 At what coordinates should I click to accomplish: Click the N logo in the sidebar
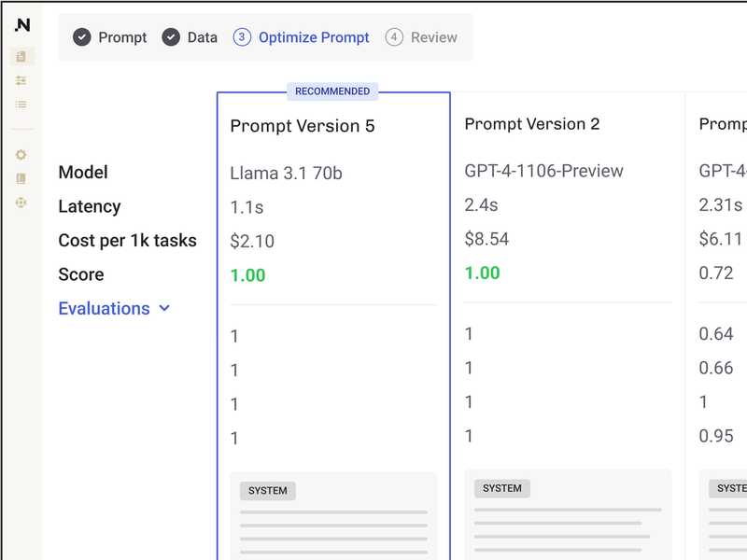click(x=21, y=25)
